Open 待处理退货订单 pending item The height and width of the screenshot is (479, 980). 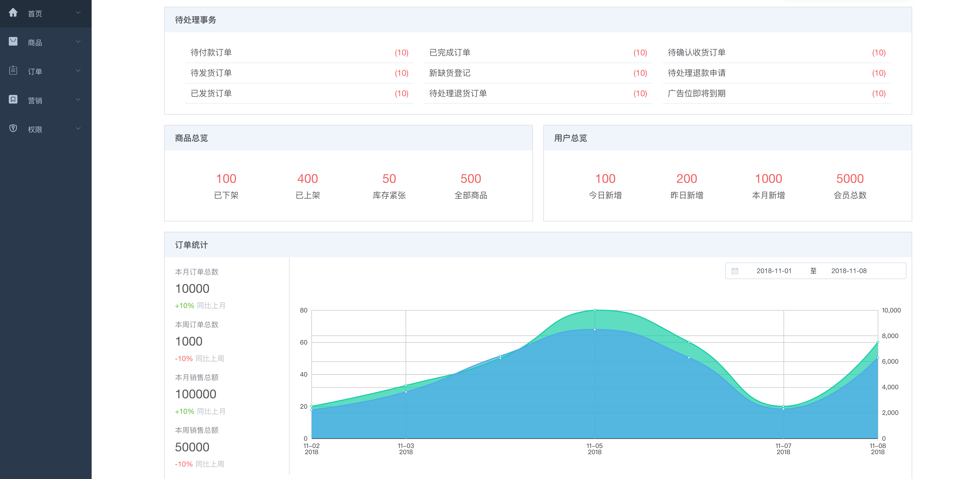click(538, 94)
